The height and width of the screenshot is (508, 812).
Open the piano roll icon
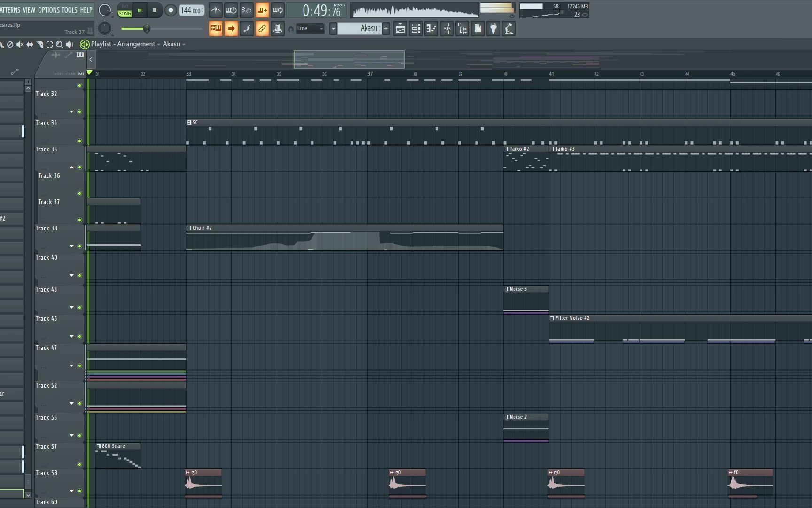pyautogui.click(x=431, y=29)
